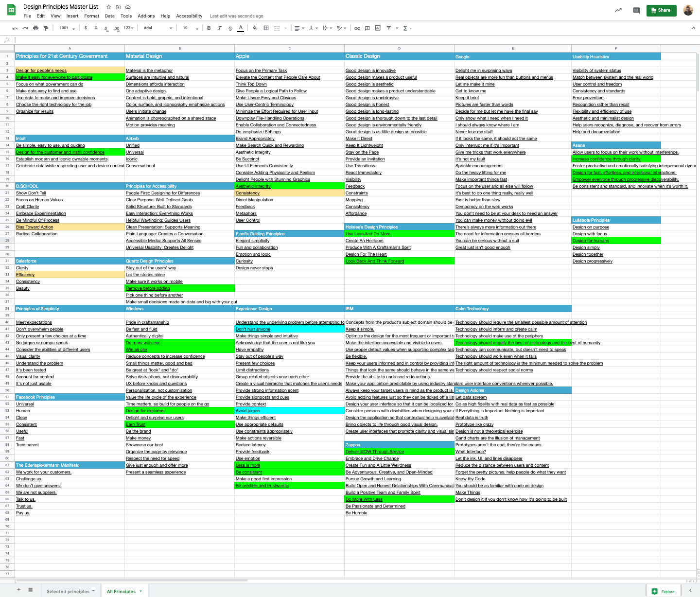Create a filter with funnel icon
The image size is (700, 597).
click(x=388, y=28)
